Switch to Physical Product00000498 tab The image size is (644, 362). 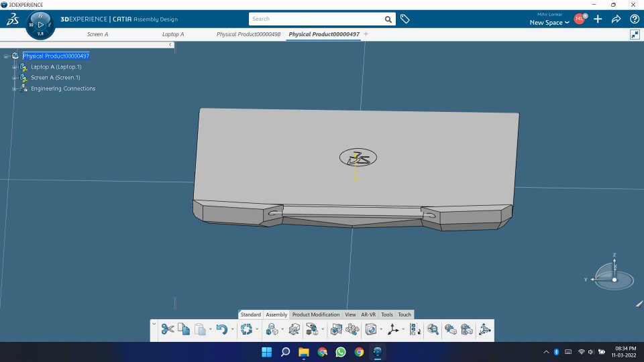tap(248, 34)
